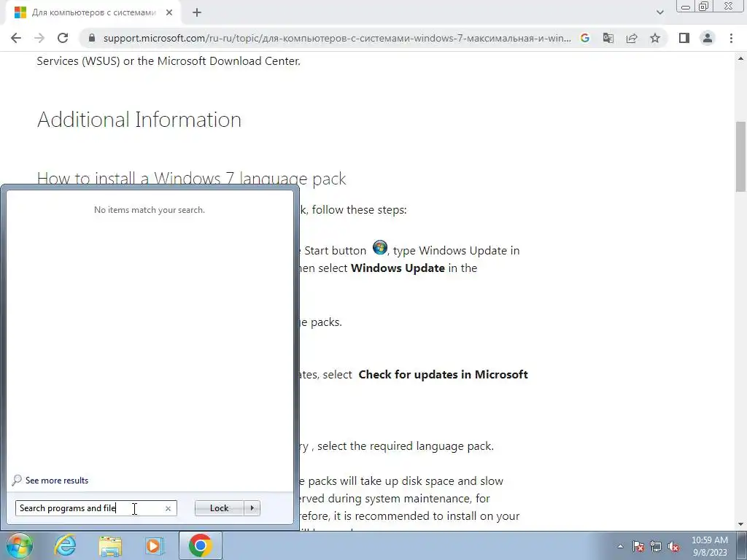Open Windows Media Player from the taskbar
This screenshot has width=747, height=560.
[x=154, y=545]
